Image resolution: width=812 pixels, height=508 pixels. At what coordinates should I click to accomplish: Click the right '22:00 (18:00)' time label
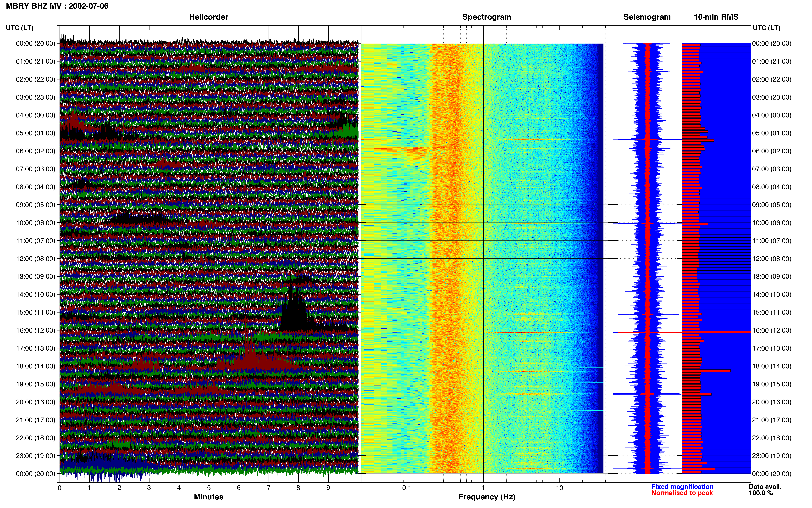pos(772,438)
